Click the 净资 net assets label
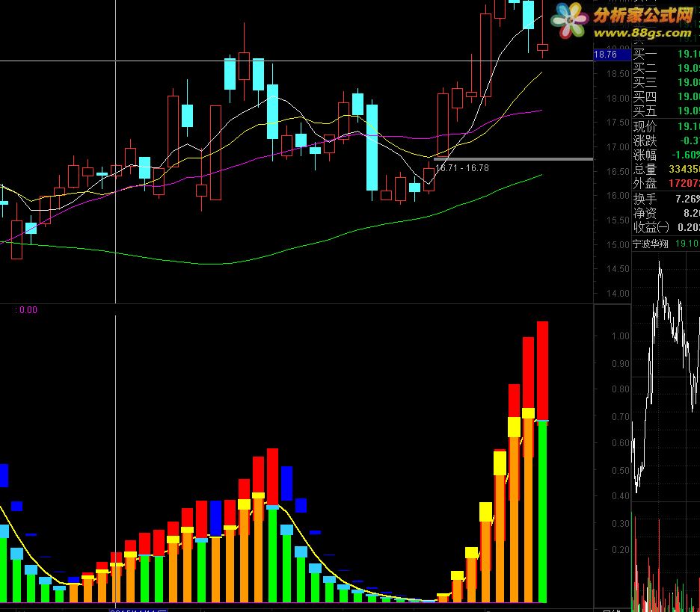700x612 pixels. point(645,213)
